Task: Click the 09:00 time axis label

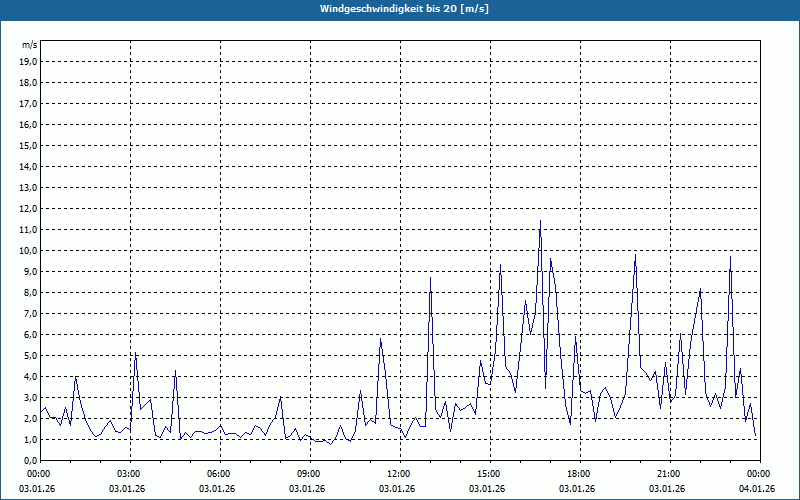Action: point(308,474)
